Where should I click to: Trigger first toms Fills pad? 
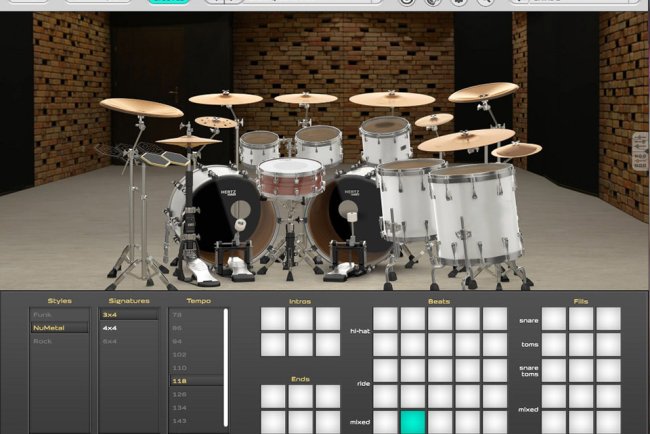pyautogui.click(x=554, y=344)
